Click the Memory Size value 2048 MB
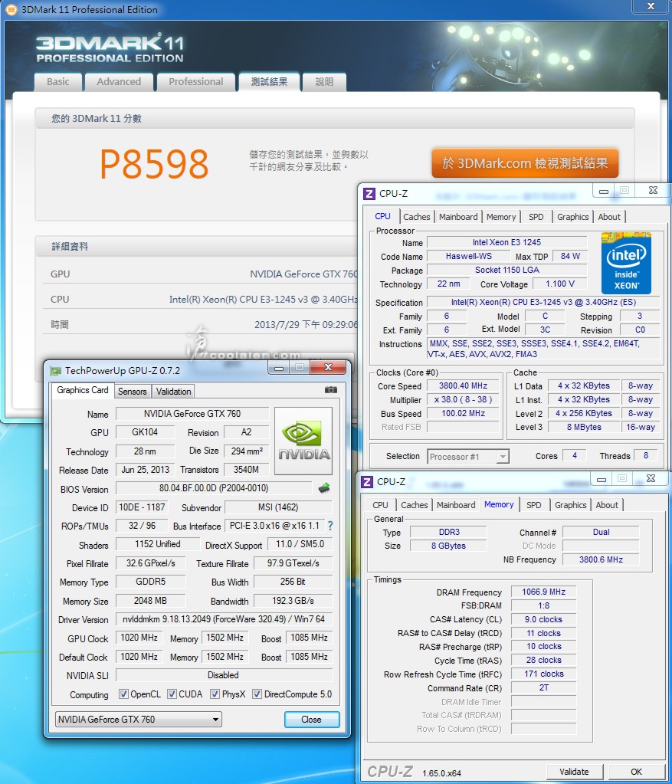This screenshot has width=672, height=784. pyautogui.click(x=150, y=601)
